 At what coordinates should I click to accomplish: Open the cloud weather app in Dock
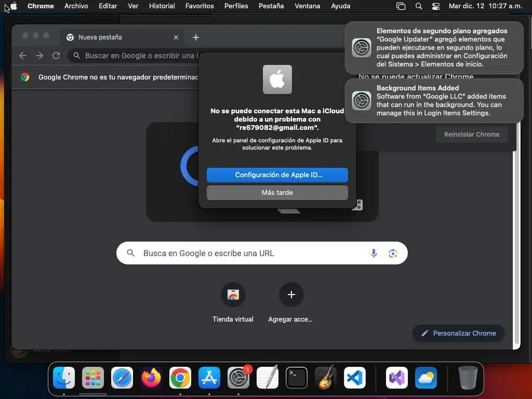(x=426, y=378)
